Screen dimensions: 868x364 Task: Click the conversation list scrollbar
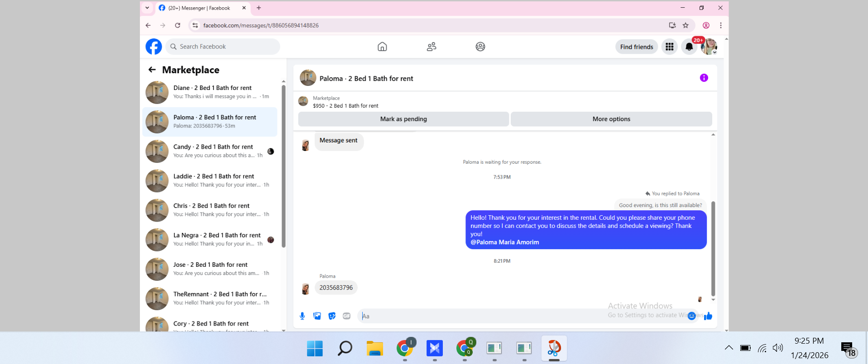point(283,166)
